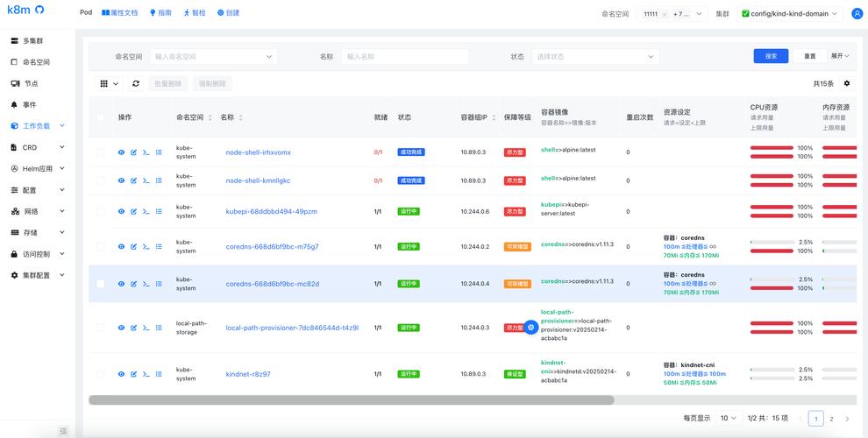
Task: Click the horizontal table scrollbar
Action: (351, 400)
